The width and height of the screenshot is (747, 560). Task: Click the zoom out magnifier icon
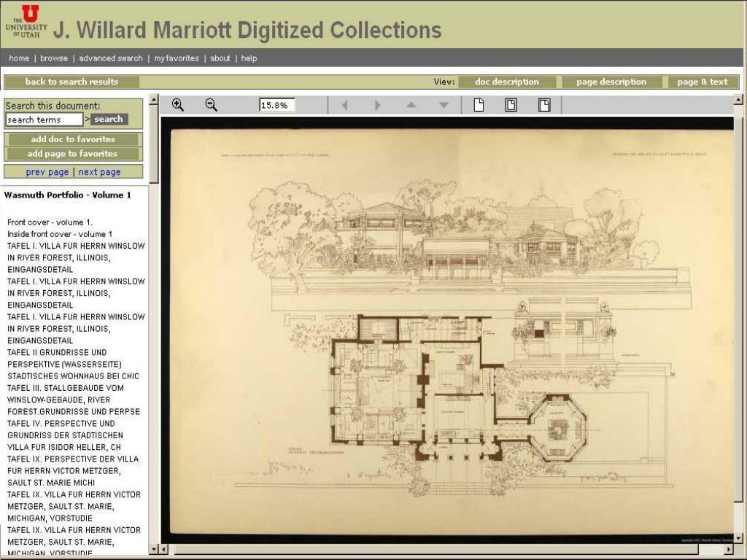tap(211, 105)
